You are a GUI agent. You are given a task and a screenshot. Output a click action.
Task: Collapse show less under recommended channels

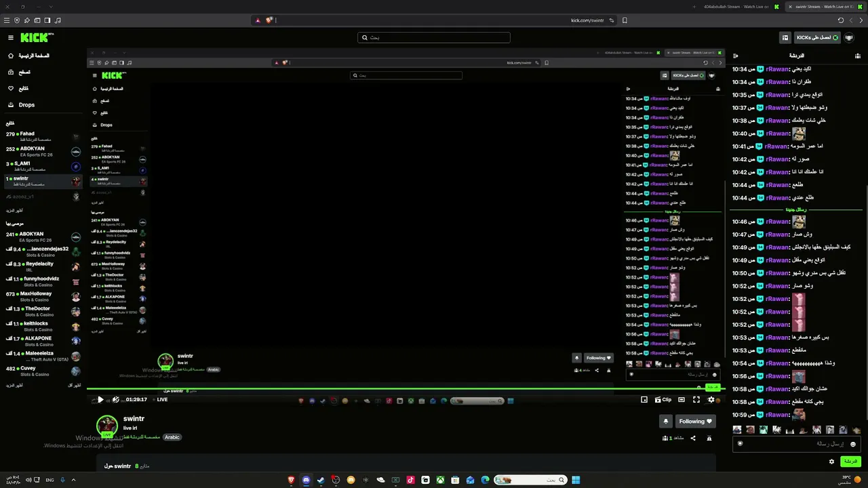[x=74, y=386]
